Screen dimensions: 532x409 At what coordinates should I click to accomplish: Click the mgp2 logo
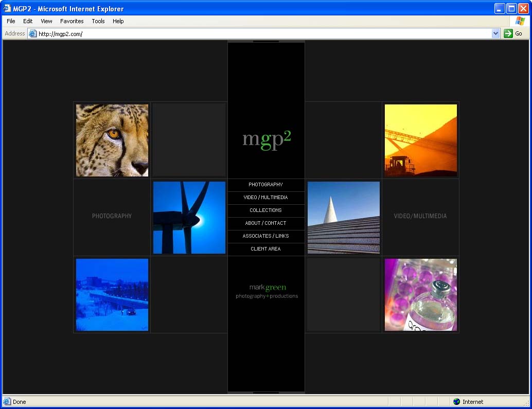coord(267,140)
